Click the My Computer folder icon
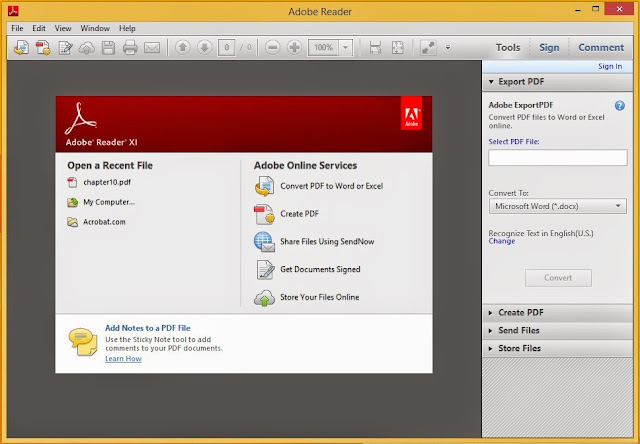640x444 pixels. 72,202
